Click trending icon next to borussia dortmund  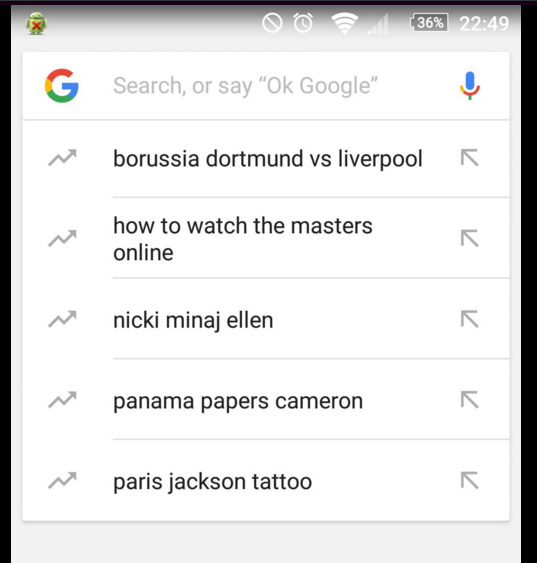click(x=62, y=158)
